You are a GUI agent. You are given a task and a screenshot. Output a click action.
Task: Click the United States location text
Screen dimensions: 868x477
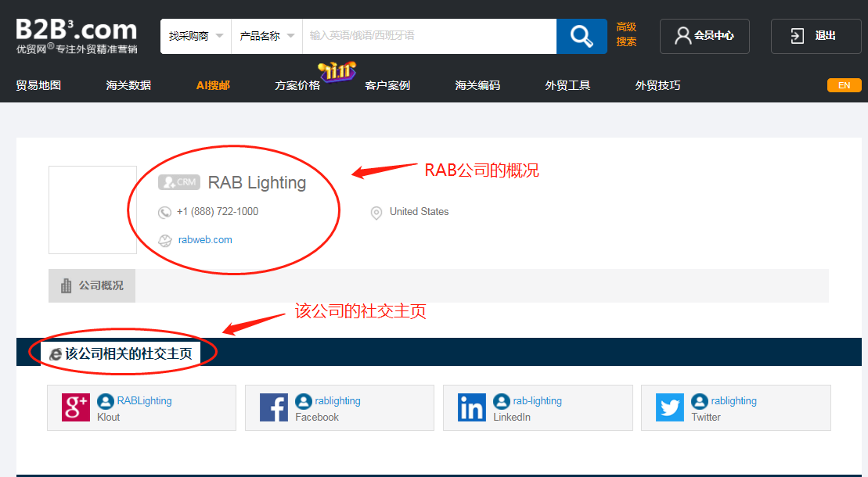419,211
